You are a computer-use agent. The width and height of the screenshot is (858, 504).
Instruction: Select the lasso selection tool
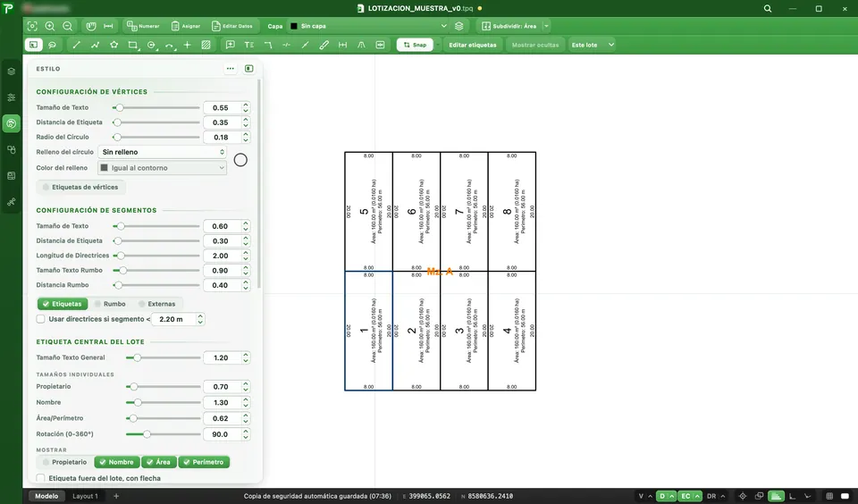point(52,45)
